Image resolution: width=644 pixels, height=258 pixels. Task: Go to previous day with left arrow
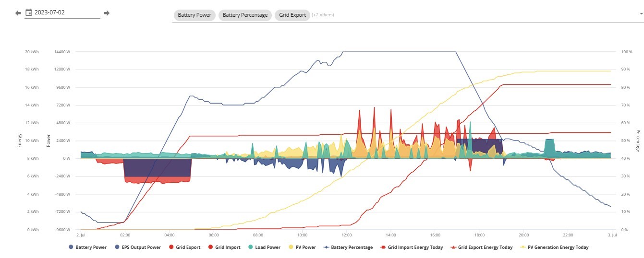18,13
